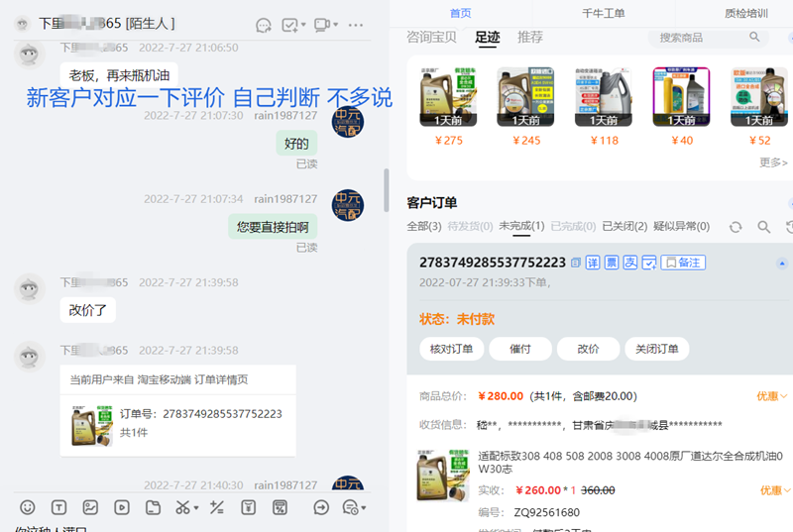Click the 搜索商品 search field
793x532 pixels.
(700, 38)
